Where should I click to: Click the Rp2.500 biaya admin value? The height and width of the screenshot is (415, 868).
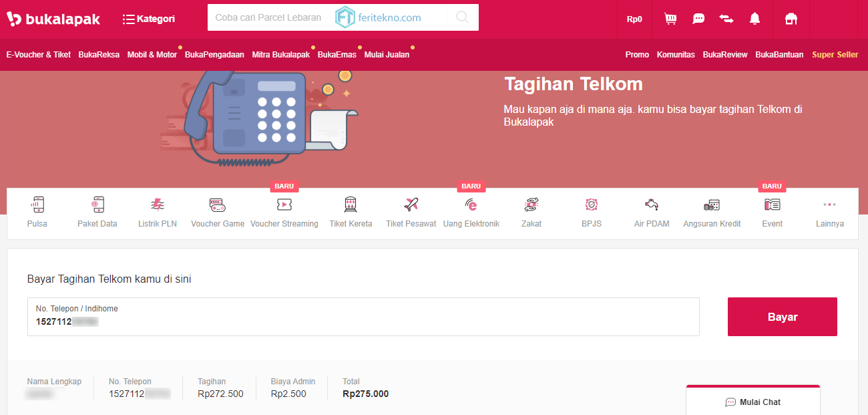(288, 394)
